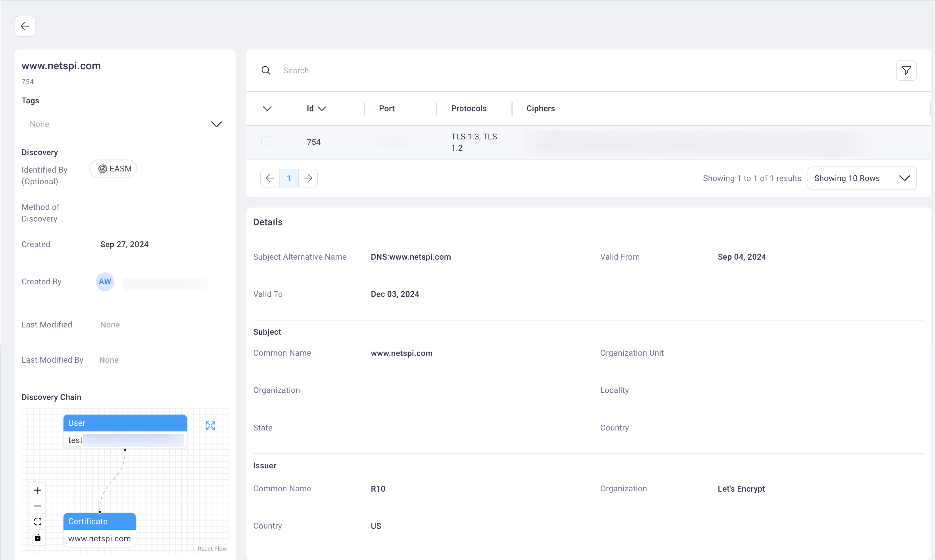935x560 pixels.
Task: Expand the Discovery Chain fullscreen icon
Action: tap(210, 426)
